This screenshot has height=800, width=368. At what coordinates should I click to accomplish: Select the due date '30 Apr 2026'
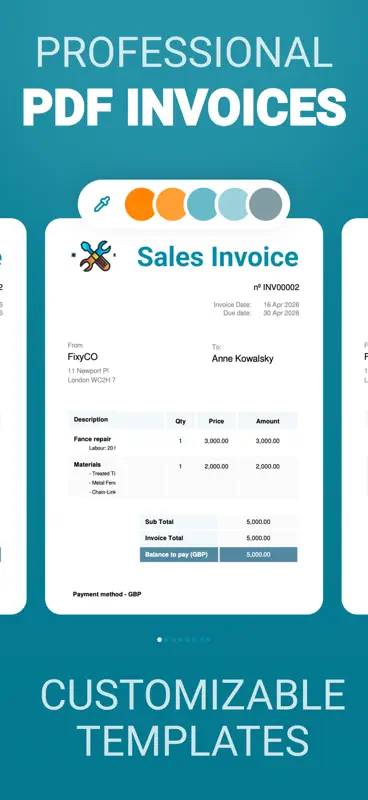(x=281, y=313)
